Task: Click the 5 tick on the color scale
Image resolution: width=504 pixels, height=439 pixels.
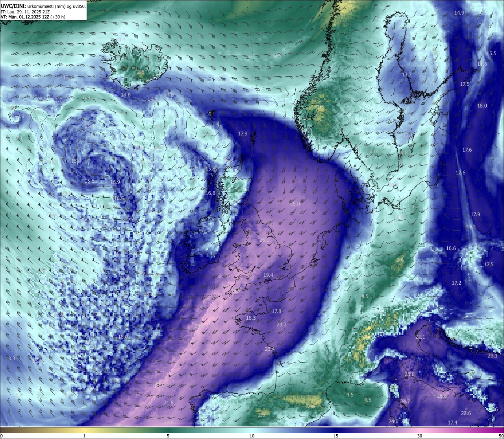Action: tap(168, 436)
